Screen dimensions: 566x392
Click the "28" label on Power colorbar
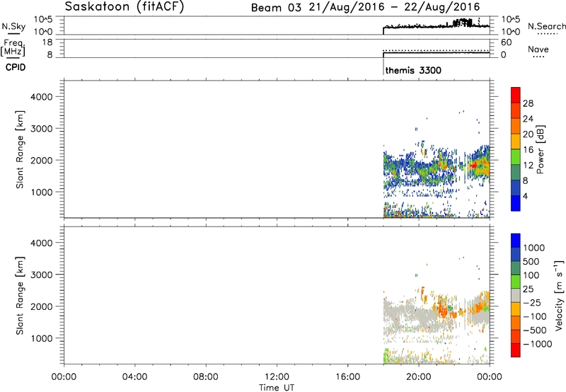[528, 103]
